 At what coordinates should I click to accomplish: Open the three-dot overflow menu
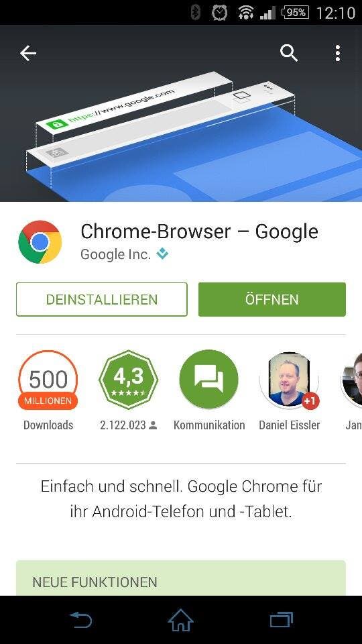click(337, 54)
